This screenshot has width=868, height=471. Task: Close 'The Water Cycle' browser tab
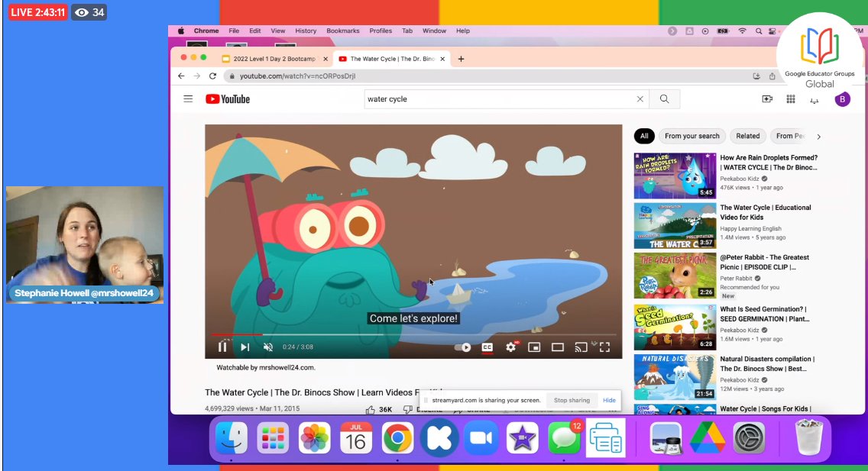(x=442, y=59)
